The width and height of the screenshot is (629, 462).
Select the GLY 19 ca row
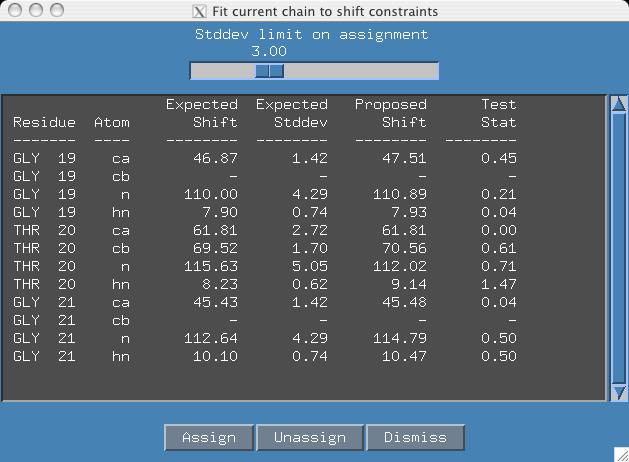pyautogui.click(x=265, y=158)
